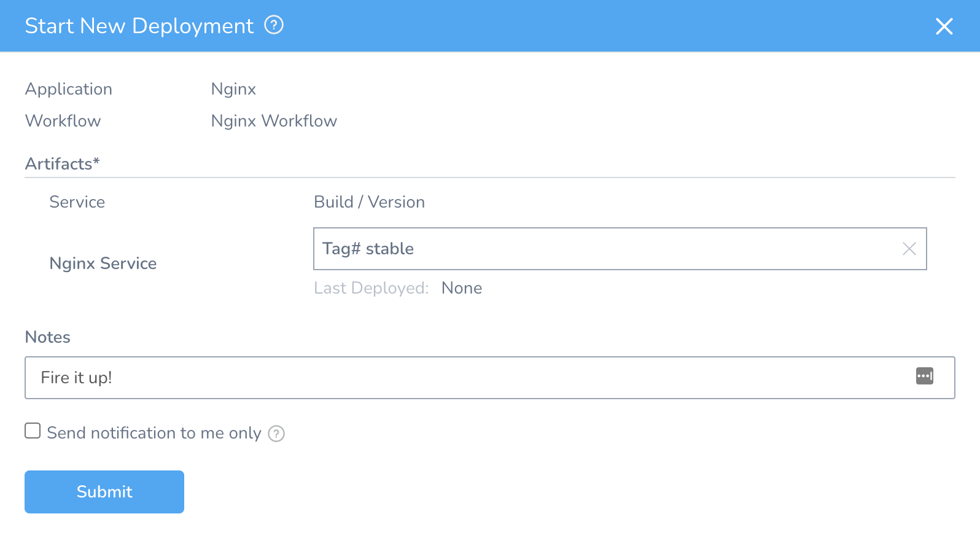Image resolution: width=980 pixels, height=538 pixels.
Task: Click the dotted menu icon inside Notes box
Action: (x=925, y=376)
